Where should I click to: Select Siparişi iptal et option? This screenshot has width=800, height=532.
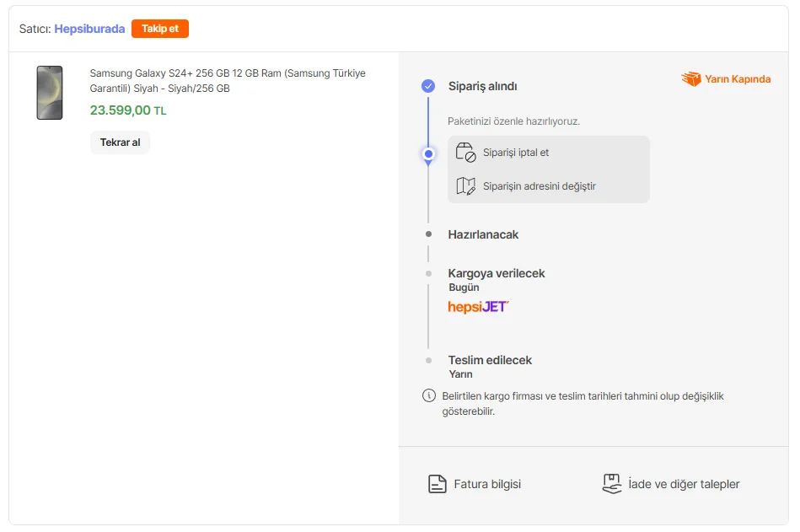click(516, 153)
